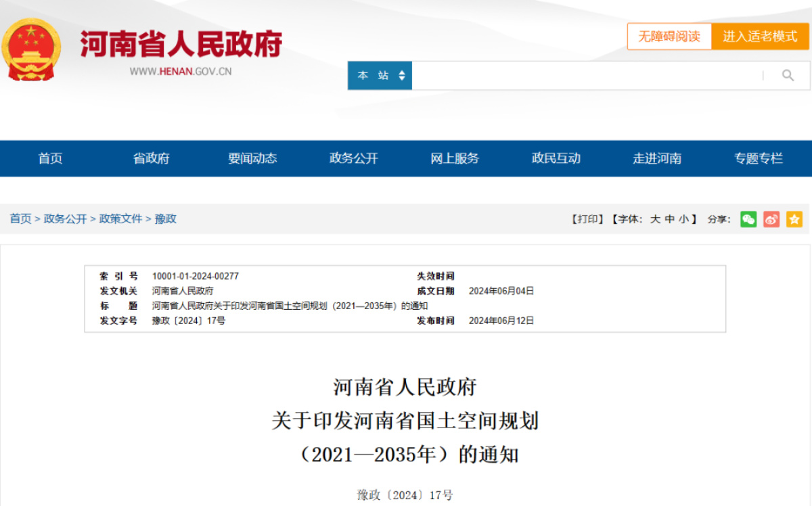Image resolution: width=812 pixels, height=506 pixels.
Task: Open the 首页 navigation menu item
Action: pos(50,158)
